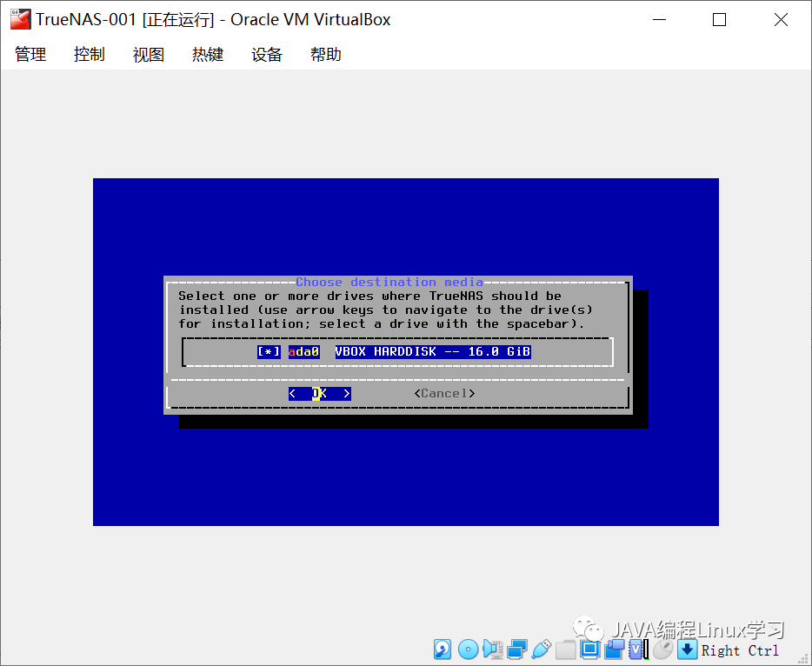The height and width of the screenshot is (666, 812).
Task: Click the recording status icon
Action: [615, 649]
